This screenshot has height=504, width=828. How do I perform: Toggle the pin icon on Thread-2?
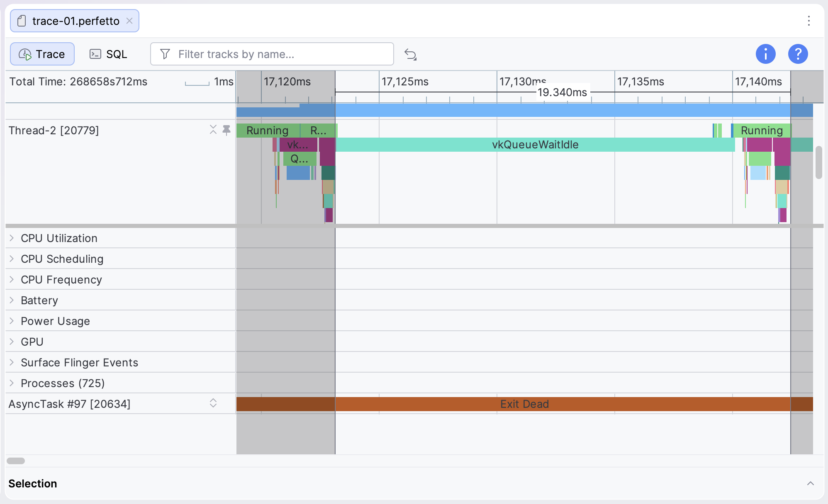226,130
